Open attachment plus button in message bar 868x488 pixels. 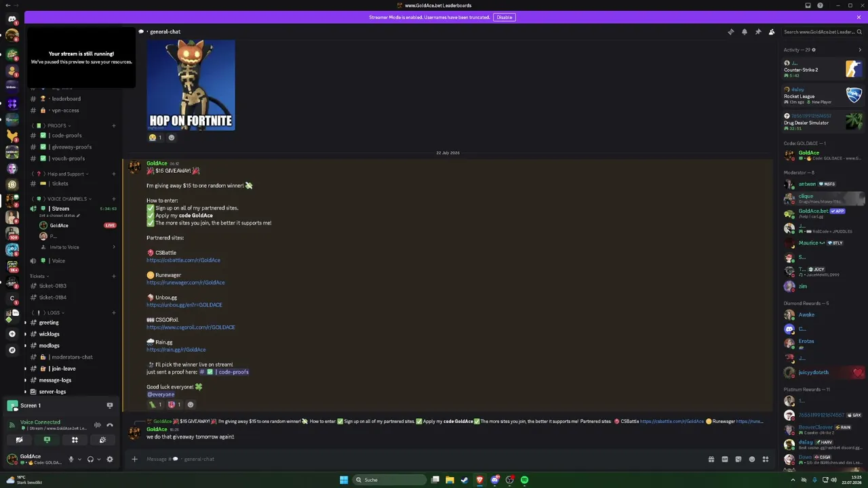pos(134,460)
